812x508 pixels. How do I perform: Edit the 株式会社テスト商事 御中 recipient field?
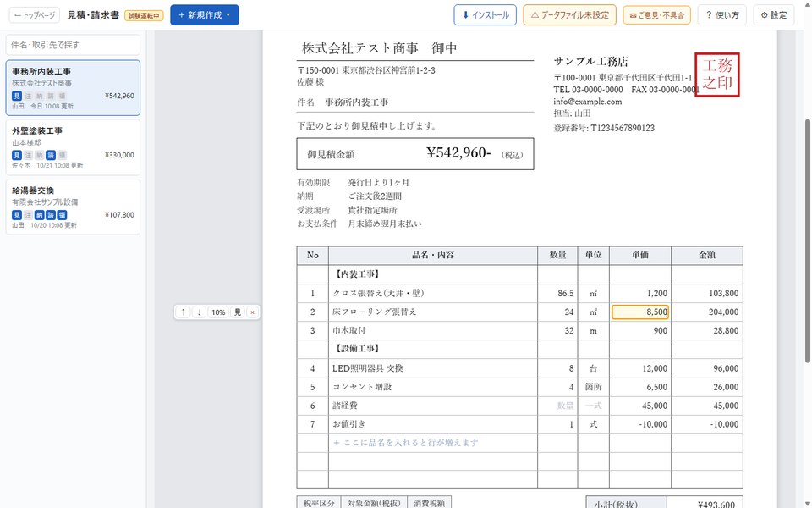(x=415, y=49)
